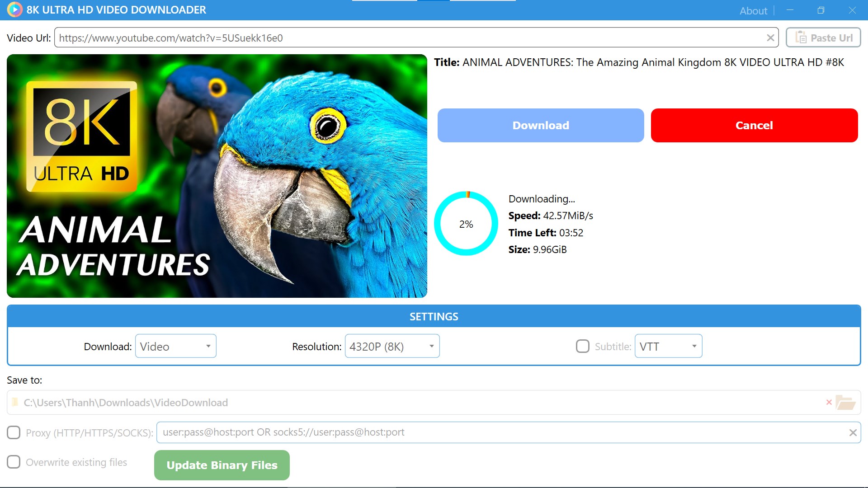Restore the window using title bar icon
Viewport: 868px width, 488px height.
coord(821,10)
